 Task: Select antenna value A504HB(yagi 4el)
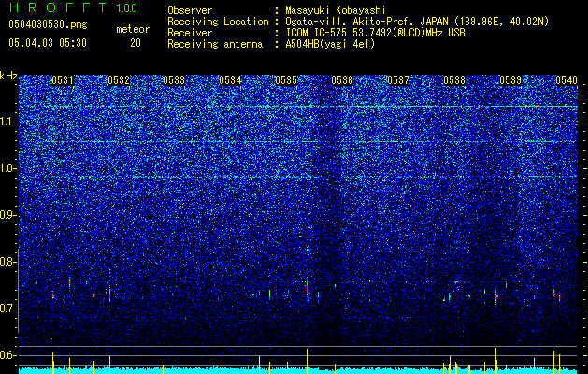click(x=330, y=44)
